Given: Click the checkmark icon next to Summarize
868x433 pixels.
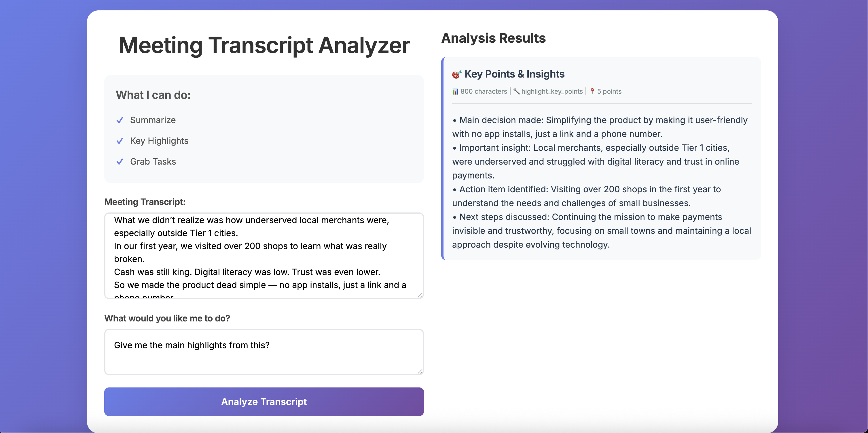Looking at the screenshot, I should (120, 121).
